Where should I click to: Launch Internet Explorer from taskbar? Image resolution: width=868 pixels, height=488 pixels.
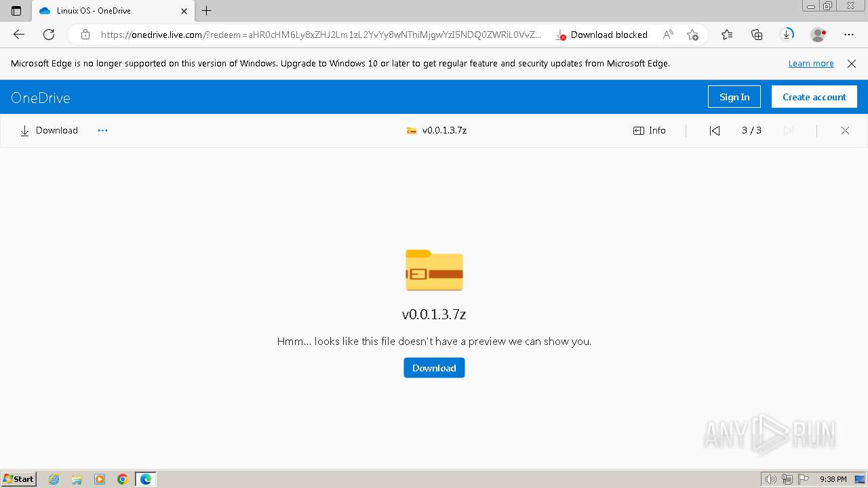(54, 479)
